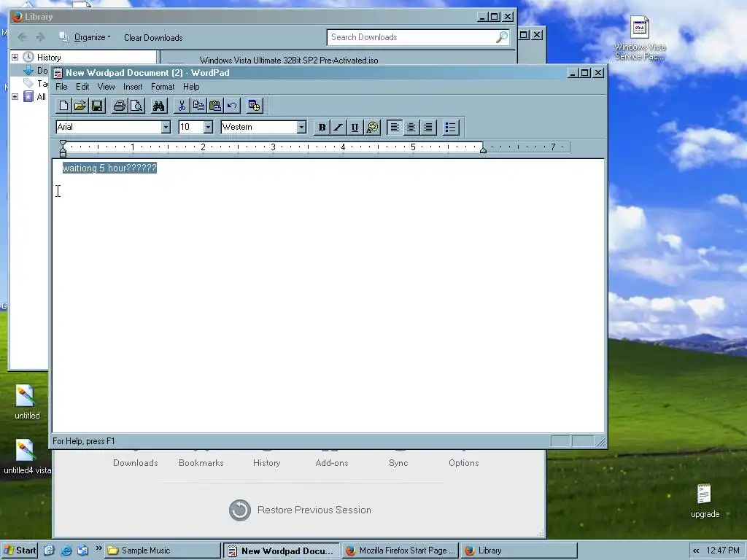The image size is (747, 560).
Task: Click Back arrow in Library window
Action: [x=22, y=37]
